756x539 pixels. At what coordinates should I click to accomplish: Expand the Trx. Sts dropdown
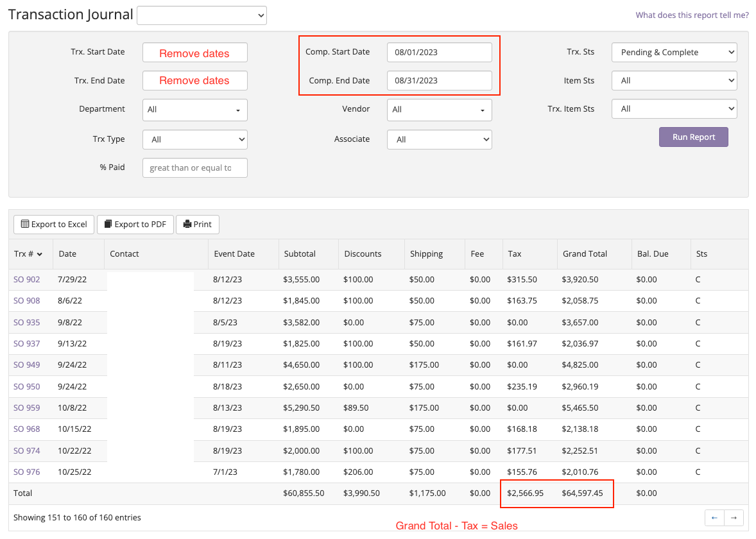(x=674, y=53)
